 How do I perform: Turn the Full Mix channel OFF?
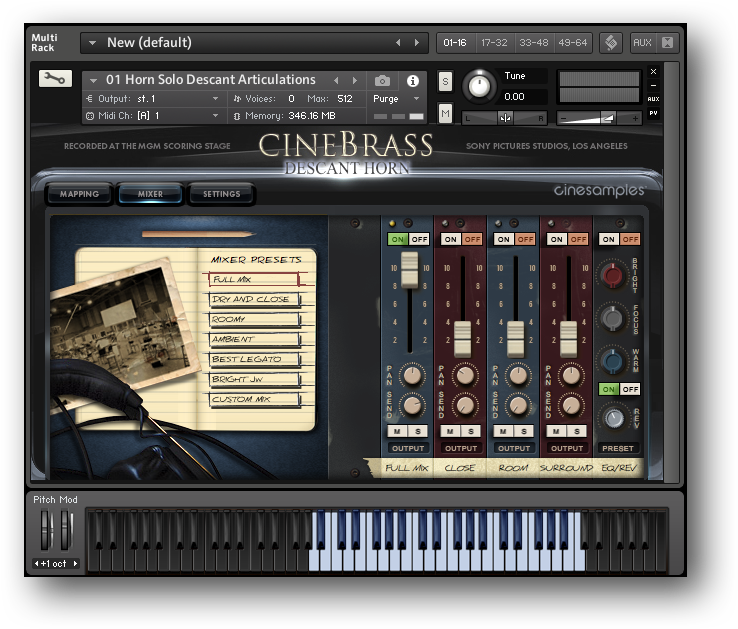tap(419, 239)
